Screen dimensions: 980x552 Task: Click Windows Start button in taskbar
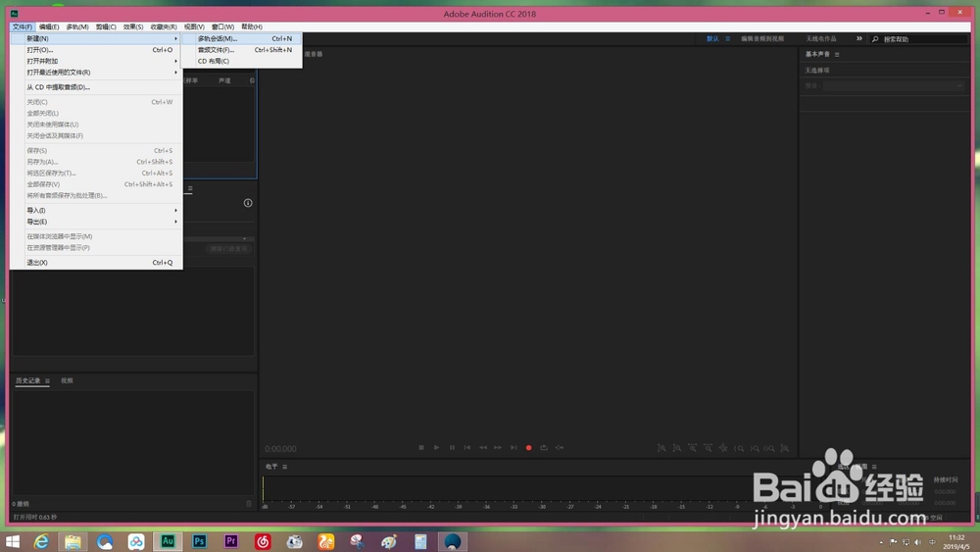(x=13, y=541)
